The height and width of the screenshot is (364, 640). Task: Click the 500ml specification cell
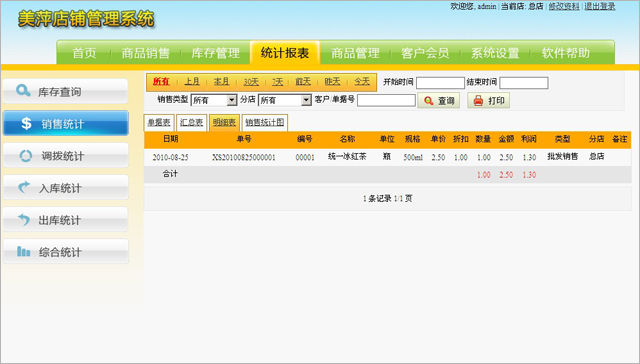click(x=413, y=157)
